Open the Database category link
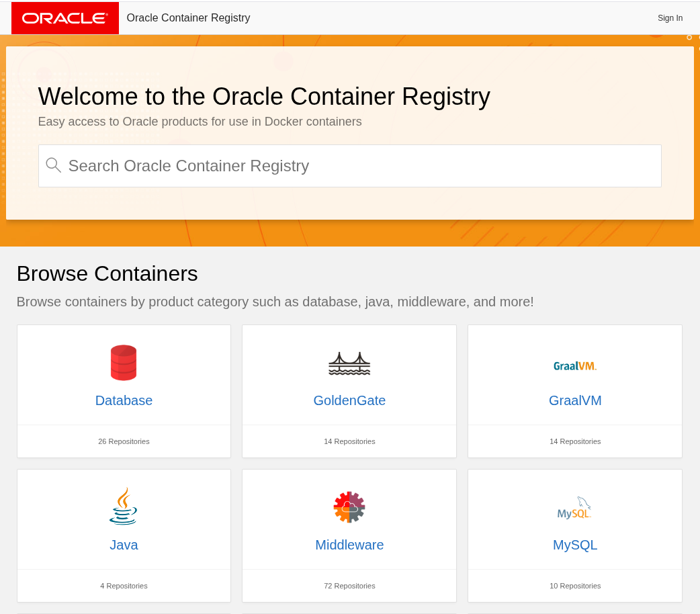 coord(124,400)
